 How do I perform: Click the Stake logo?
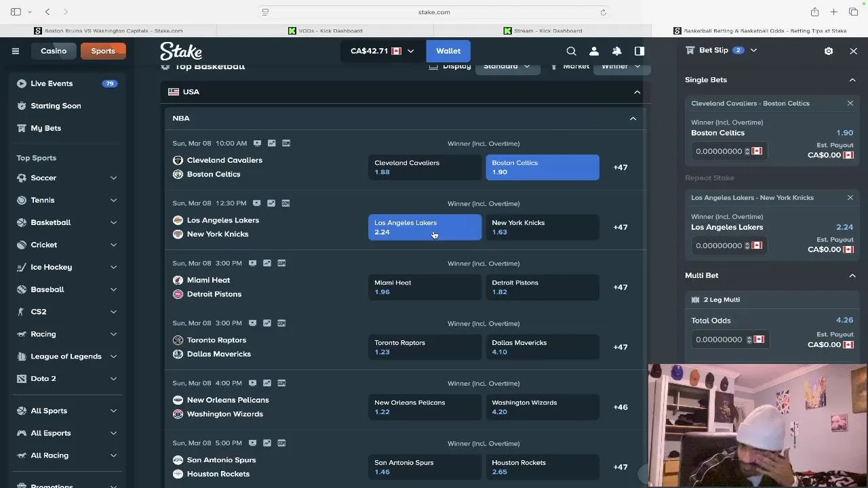[x=181, y=52]
